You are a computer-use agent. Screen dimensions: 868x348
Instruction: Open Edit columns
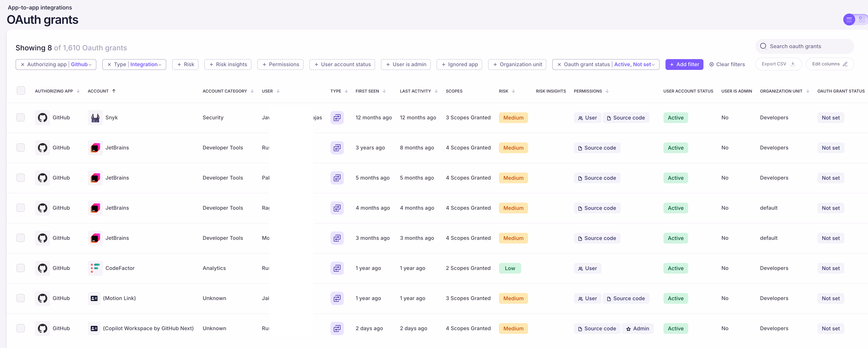coord(830,64)
